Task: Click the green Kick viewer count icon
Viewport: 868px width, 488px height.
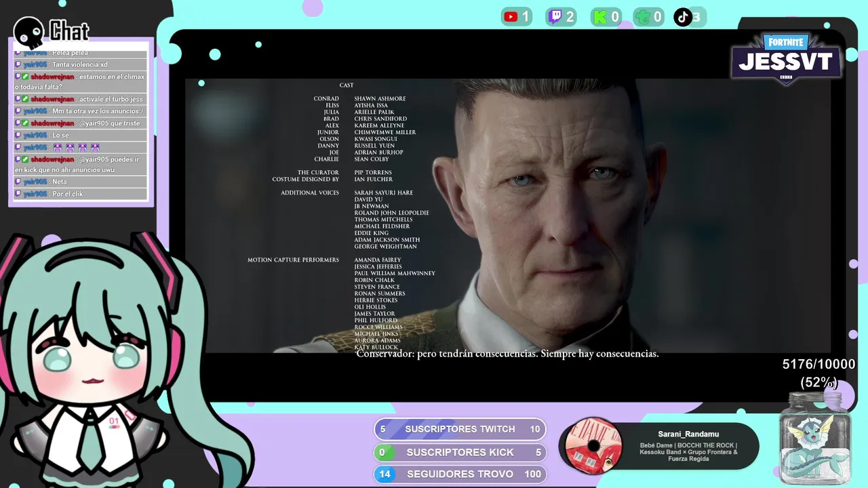Action: [x=600, y=17]
